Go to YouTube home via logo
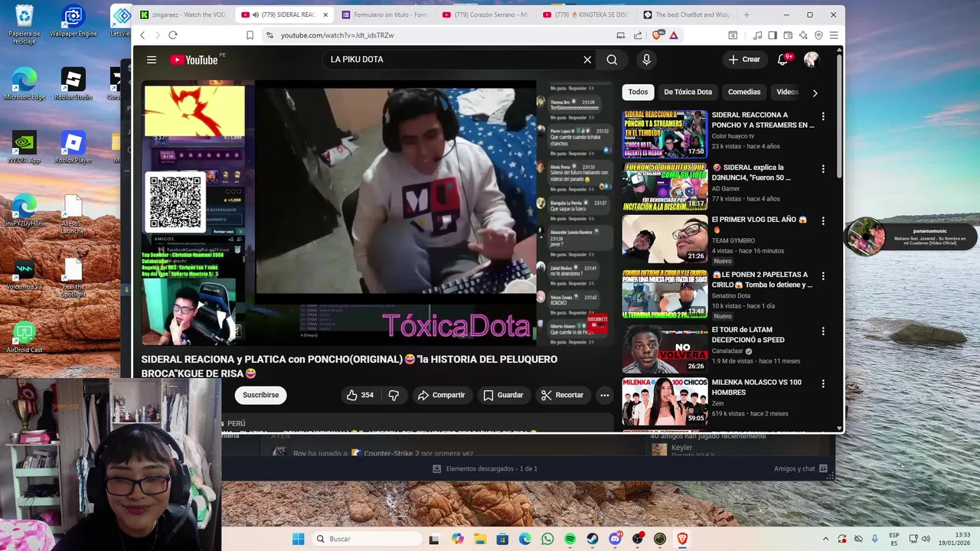 (194, 60)
